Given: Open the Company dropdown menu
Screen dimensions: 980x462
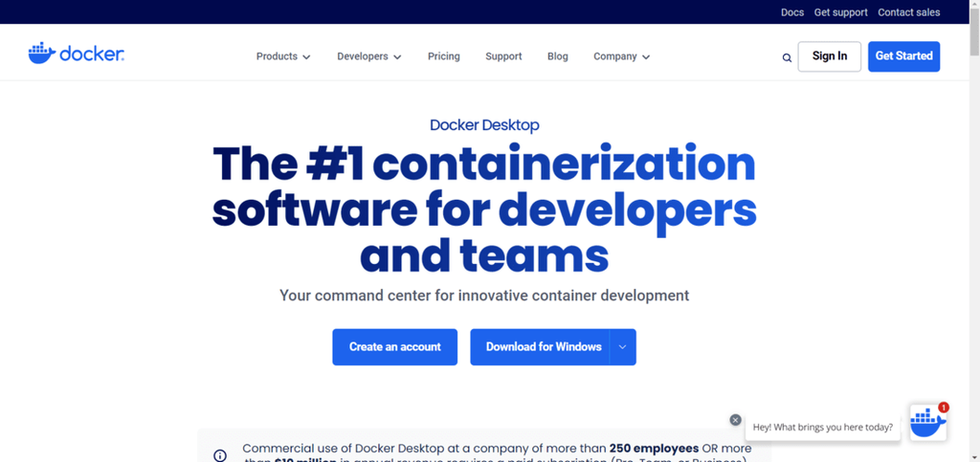Looking at the screenshot, I should coord(622,56).
